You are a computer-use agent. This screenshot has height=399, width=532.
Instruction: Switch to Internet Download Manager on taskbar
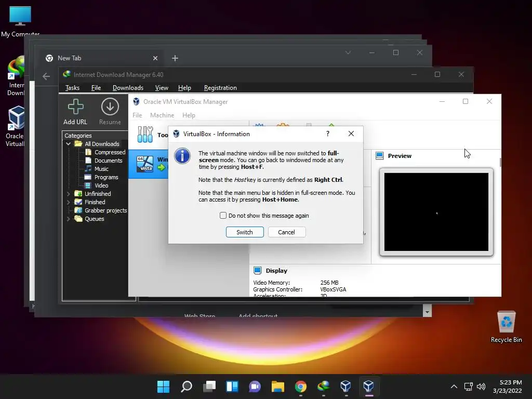coord(323,386)
